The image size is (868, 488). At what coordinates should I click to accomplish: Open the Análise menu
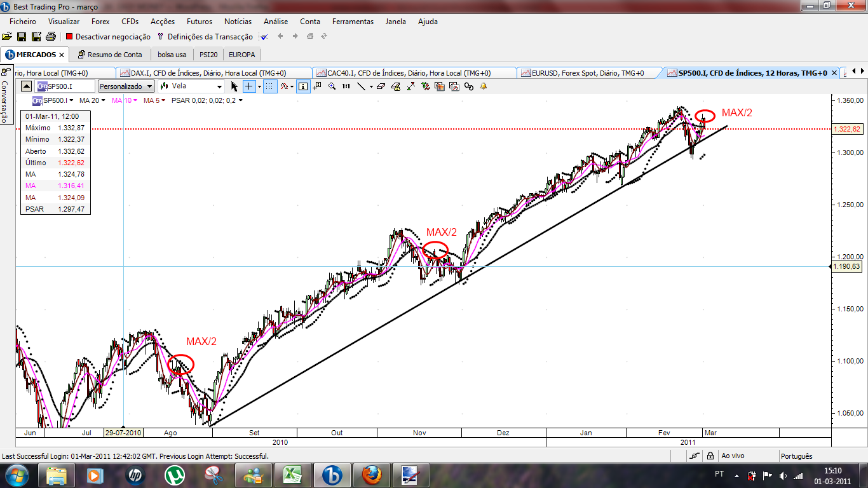click(x=275, y=21)
